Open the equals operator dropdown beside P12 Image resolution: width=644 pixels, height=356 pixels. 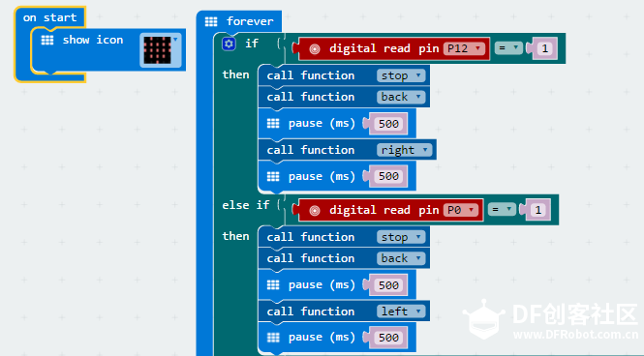508,48
